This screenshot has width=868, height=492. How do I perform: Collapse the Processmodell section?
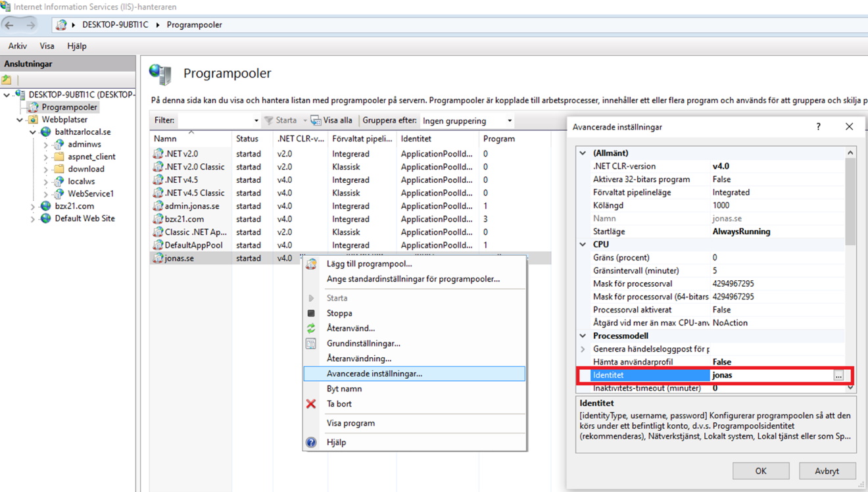tap(583, 336)
